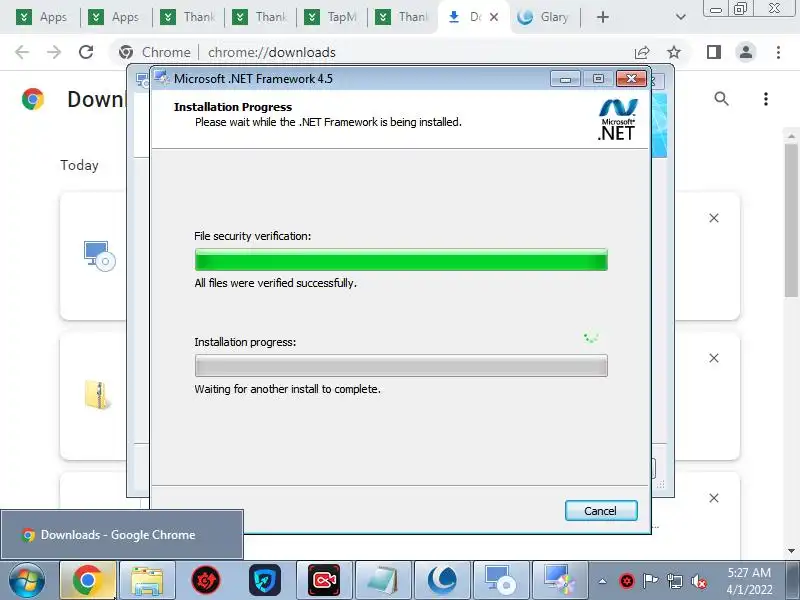Expand the tab search dropdown arrow
Screen dimensions: 800x600
click(680, 17)
